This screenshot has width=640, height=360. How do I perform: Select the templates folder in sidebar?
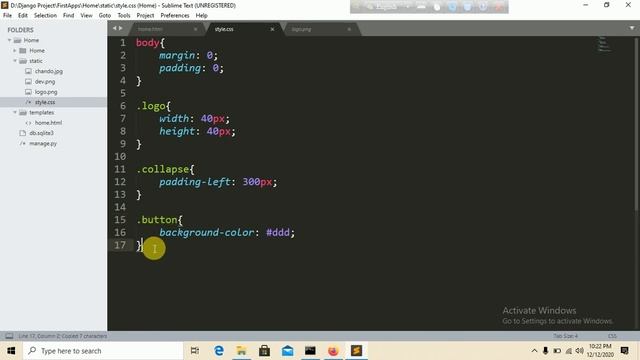click(41, 112)
